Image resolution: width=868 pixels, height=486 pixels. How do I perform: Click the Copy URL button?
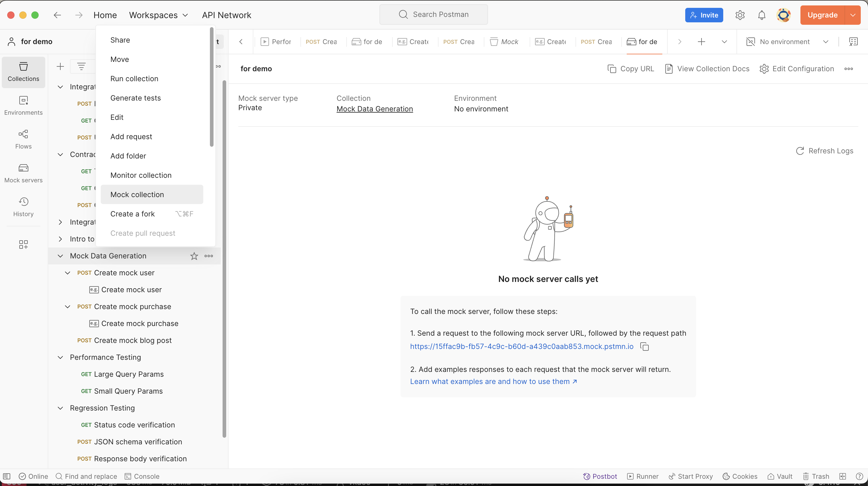click(x=630, y=69)
